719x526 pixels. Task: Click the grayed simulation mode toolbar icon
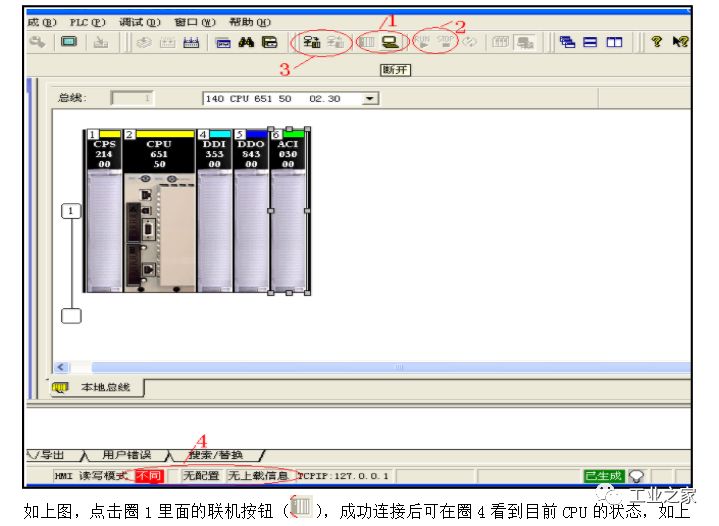pos(525,43)
